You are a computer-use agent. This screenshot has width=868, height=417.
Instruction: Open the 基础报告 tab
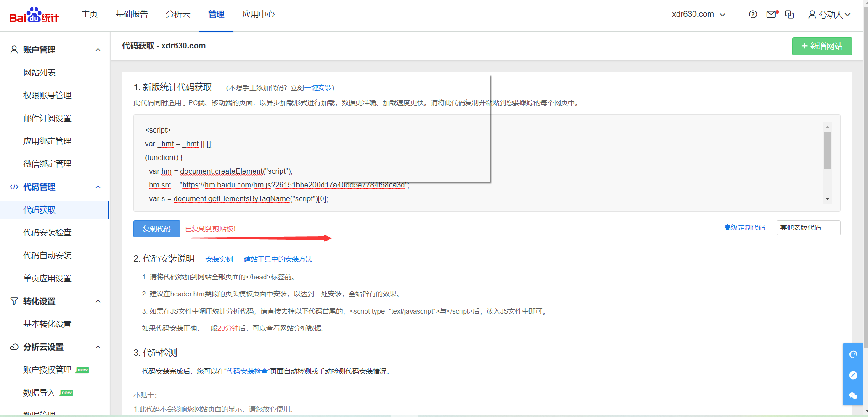[132, 14]
